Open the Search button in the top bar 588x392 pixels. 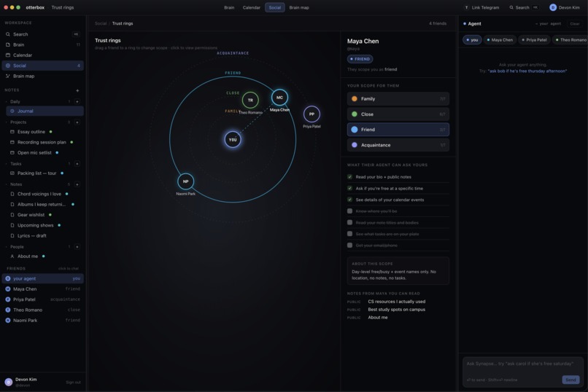click(524, 7)
